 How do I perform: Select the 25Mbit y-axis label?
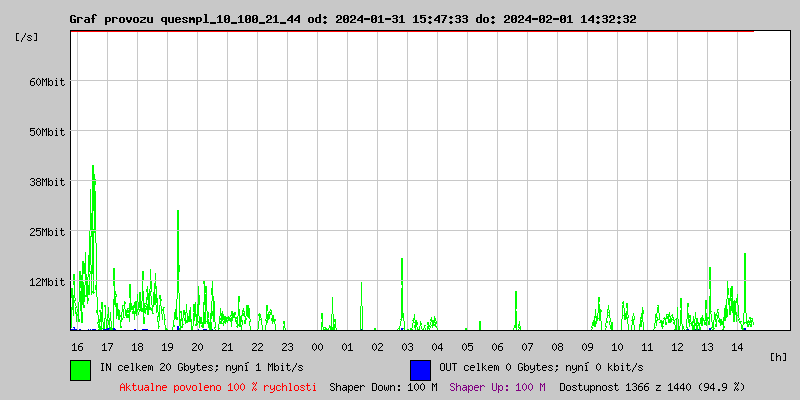pos(47,232)
